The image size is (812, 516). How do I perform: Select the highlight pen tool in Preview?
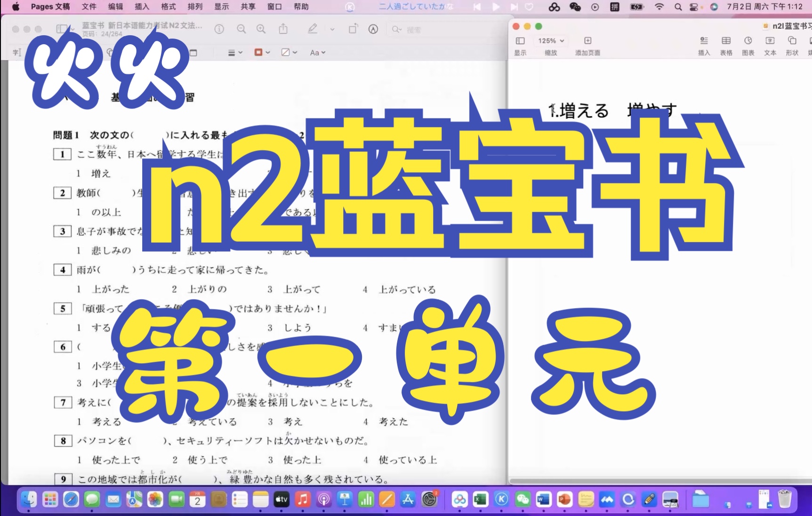coord(313,29)
